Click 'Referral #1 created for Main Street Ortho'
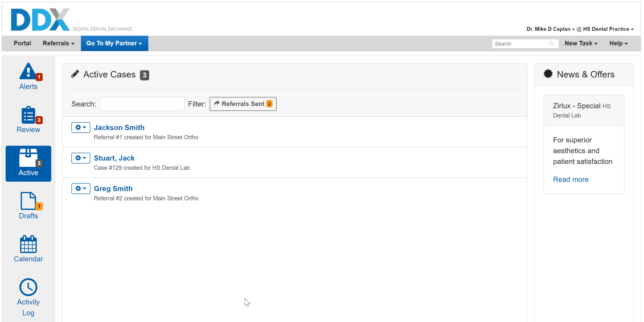644x322 pixels. pyautogui.click(x=146, y=137)
